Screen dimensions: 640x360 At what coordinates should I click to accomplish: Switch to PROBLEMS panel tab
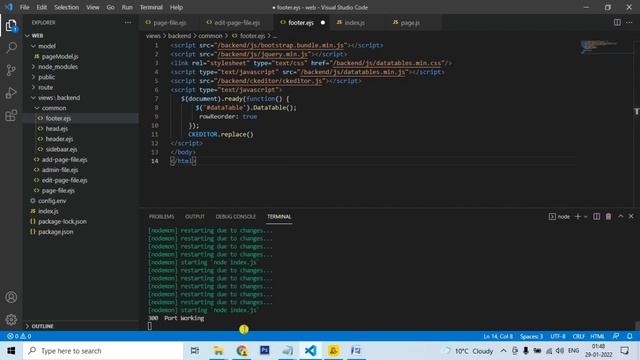pos(161,216)
